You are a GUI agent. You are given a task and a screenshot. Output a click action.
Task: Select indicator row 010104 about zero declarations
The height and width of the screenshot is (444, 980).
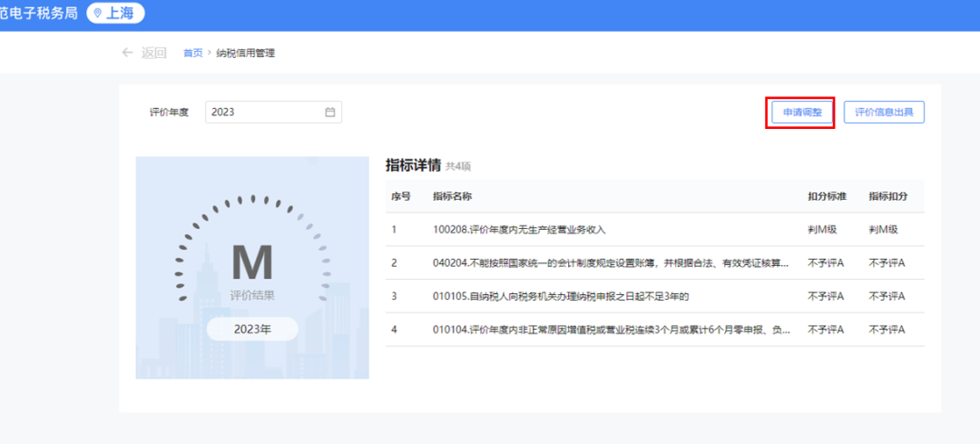click(x=612, y=329)
